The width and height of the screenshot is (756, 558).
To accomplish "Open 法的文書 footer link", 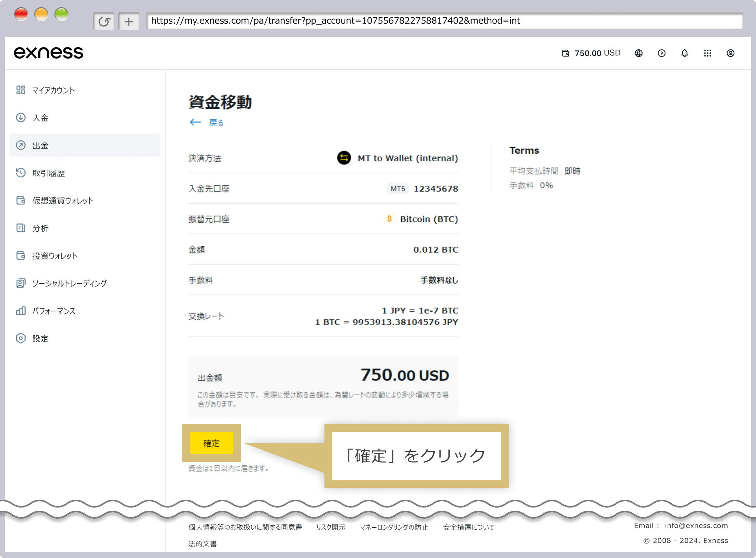I will click(x=202, y=544).
